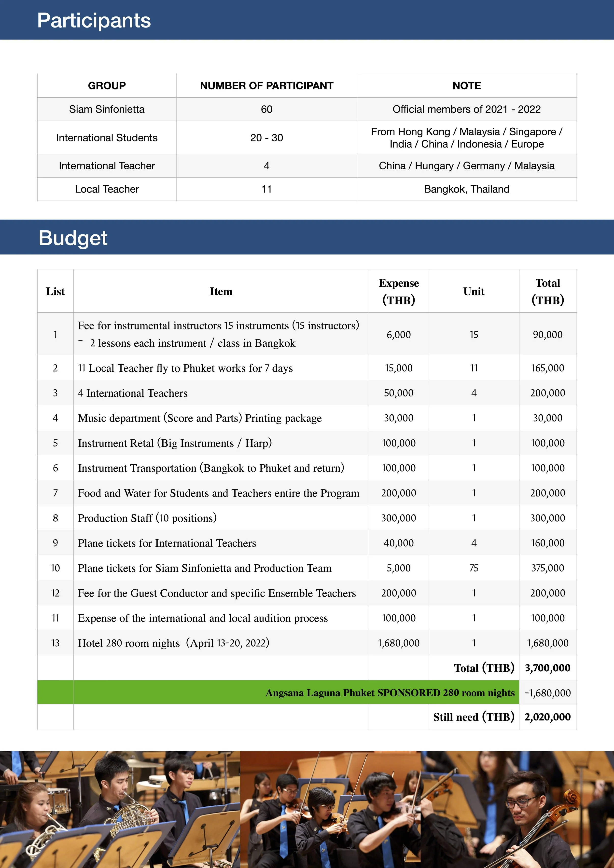Click the NOTE column header
The width and height of the screenshot is (614, 868).
(x=466, y=86)
